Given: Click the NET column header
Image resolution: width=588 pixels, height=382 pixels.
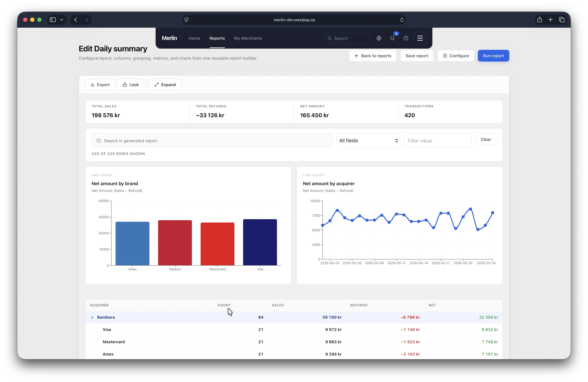Looking at the screenshot, I should tap(432, 305).
